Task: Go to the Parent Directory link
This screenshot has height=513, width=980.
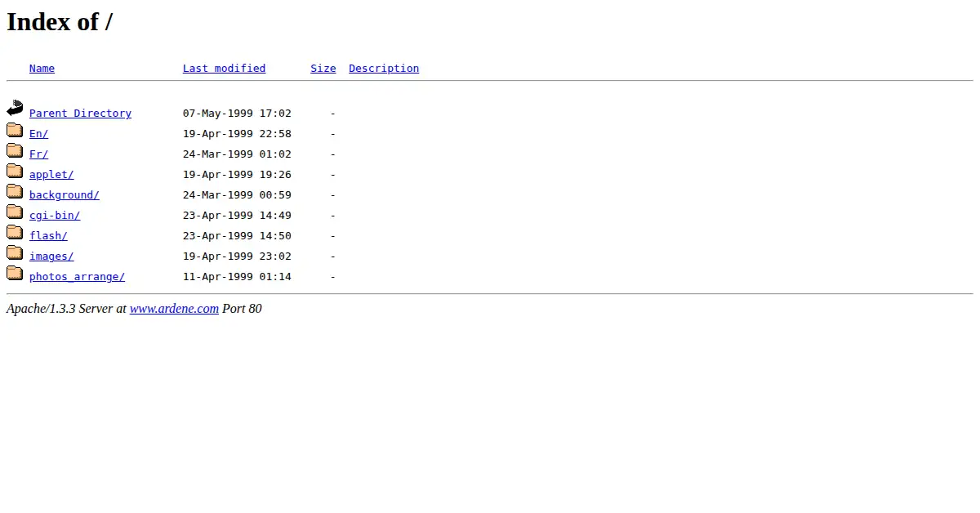Action: tap(80, 114)
